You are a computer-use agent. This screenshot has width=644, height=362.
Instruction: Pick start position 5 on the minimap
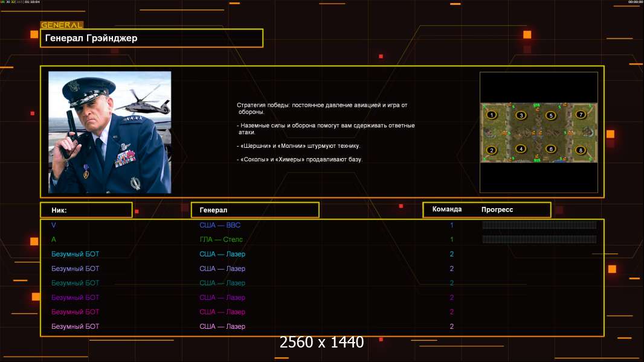coord(550,115)
